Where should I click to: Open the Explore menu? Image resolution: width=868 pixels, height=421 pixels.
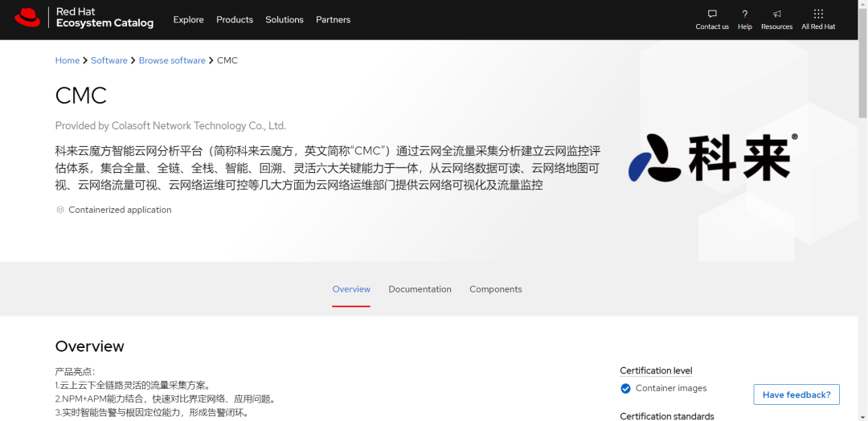[x=188, y=19]
